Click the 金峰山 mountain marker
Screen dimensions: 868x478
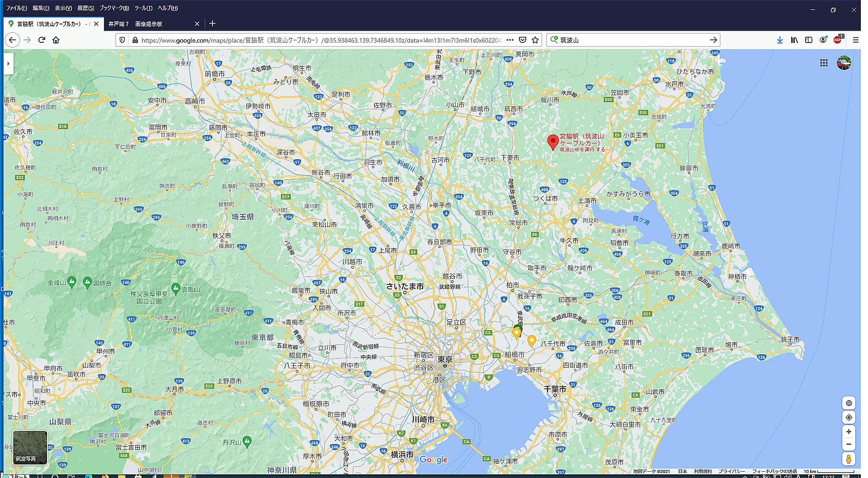(71, 283)
